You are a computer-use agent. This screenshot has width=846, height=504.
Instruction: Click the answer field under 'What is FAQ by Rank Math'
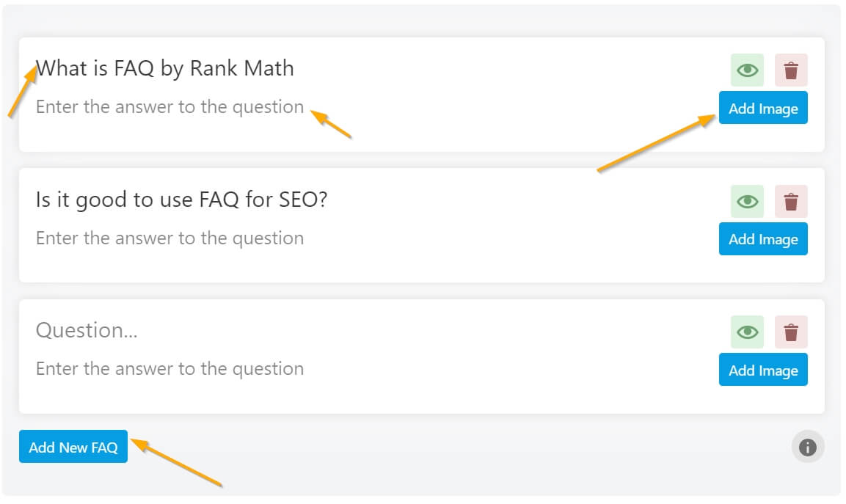(x=170, y=106)
